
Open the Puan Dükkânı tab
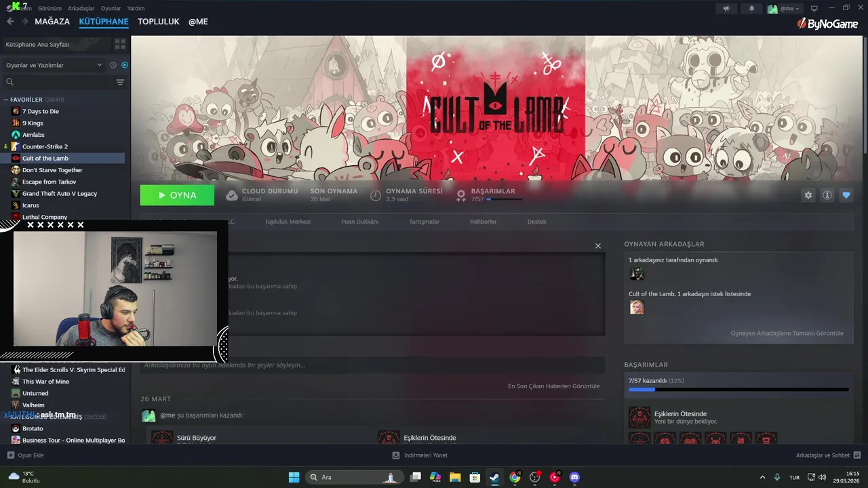tap(359, 222)
